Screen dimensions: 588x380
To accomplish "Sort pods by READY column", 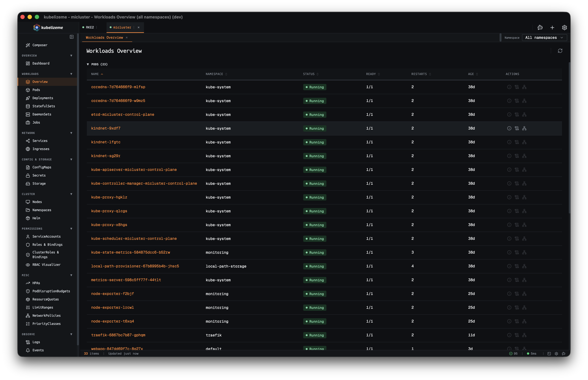I will (x=373, y=74).
